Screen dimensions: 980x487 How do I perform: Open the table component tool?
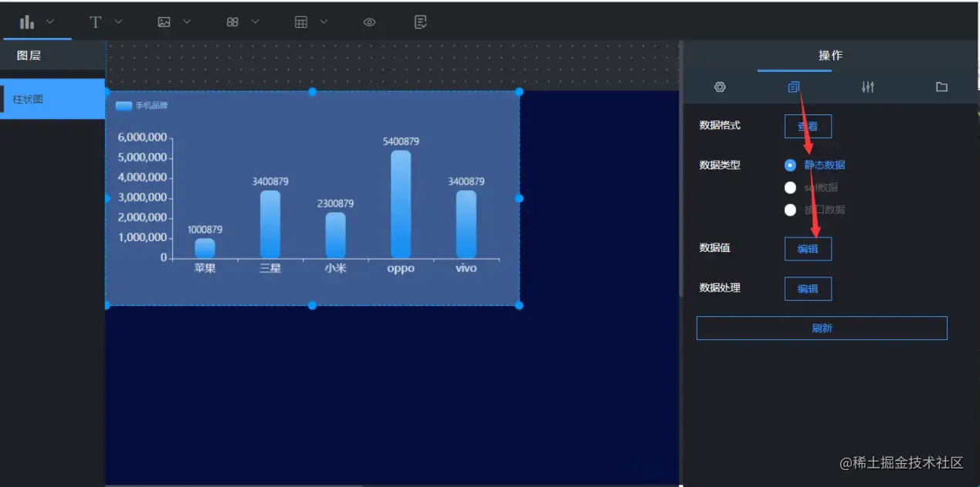(x=301, y=22)
